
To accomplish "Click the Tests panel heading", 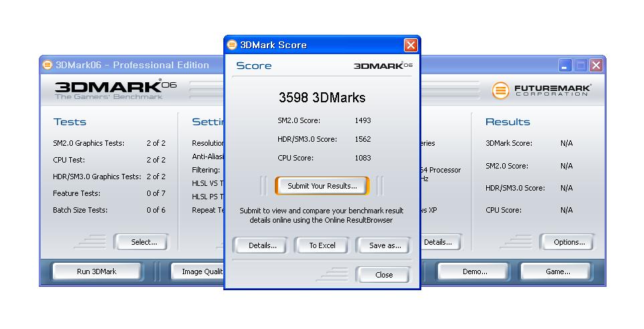I will click(70, 122).
